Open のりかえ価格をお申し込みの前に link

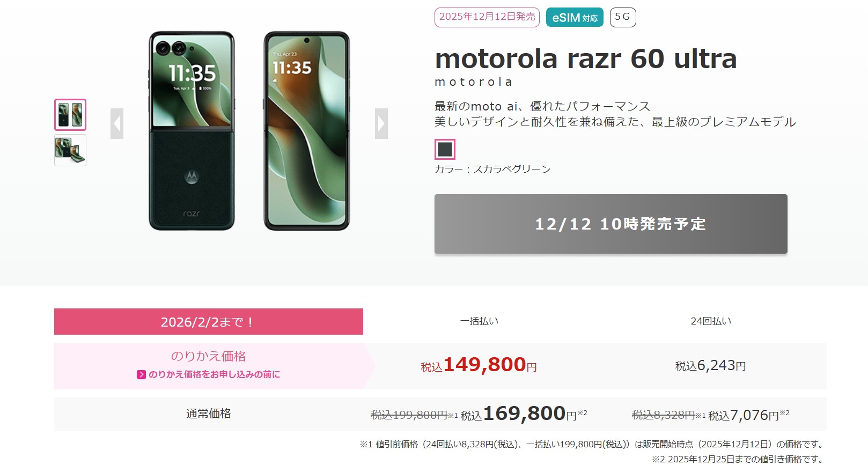coord(214,374)
